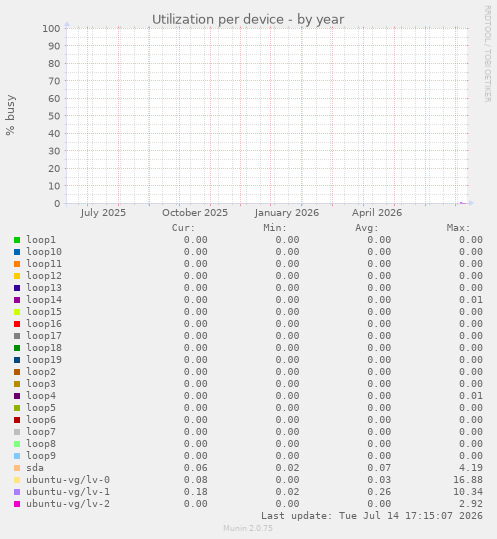
Task: Select the ubuntu-vg/lv-1 legend label
Action: 68,492
